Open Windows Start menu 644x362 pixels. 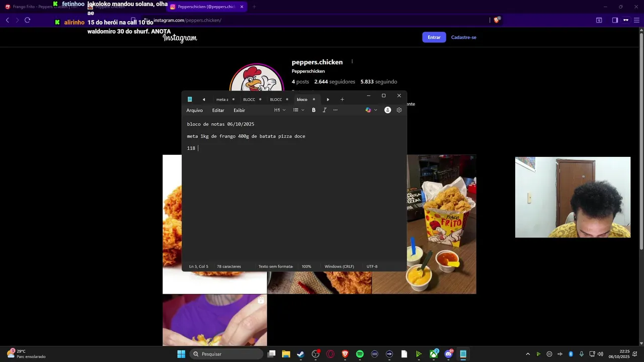tap(181, 354)
